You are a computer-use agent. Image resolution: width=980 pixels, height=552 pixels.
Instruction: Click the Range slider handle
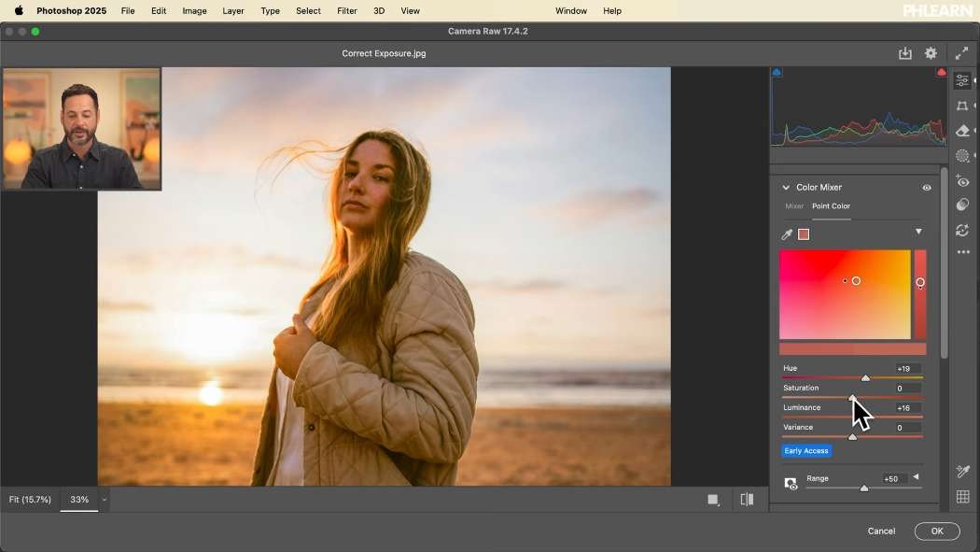[x=863, y=488]
